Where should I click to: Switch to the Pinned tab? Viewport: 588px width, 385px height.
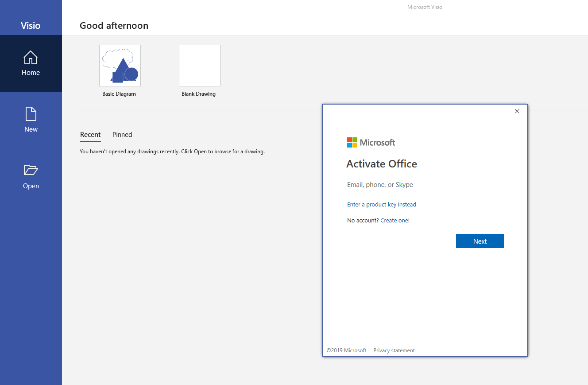[122, 135]
